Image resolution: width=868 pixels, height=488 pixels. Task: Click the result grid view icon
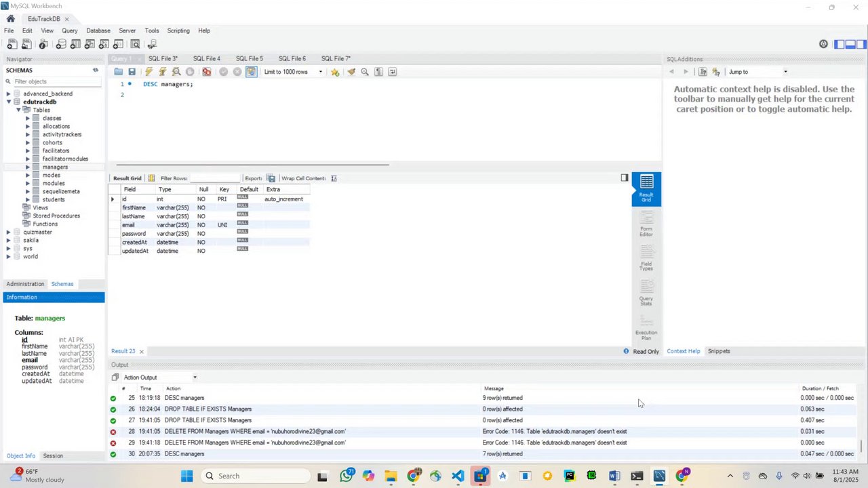tap(151, 178)
